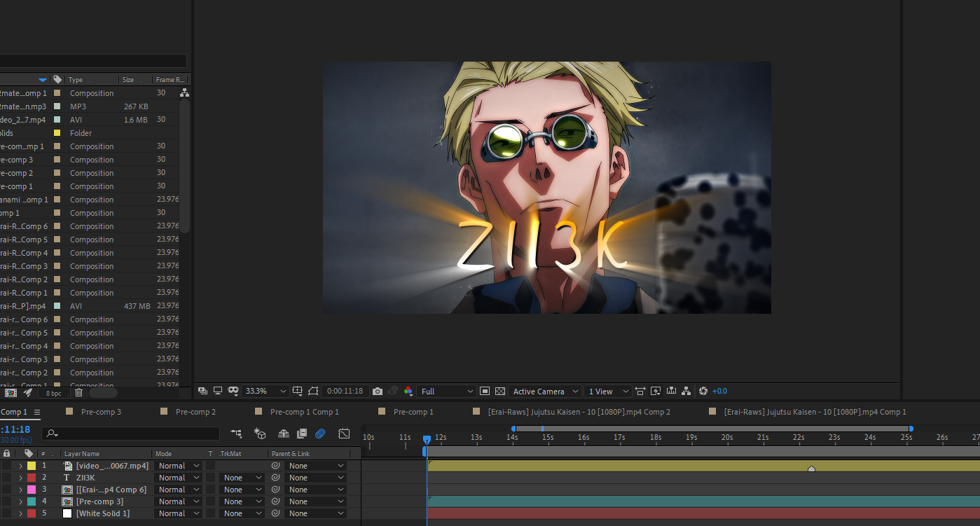Take a snapshot with the camera icon
The width and height of the screenshot is (980, 526).
tap(378, 392)
